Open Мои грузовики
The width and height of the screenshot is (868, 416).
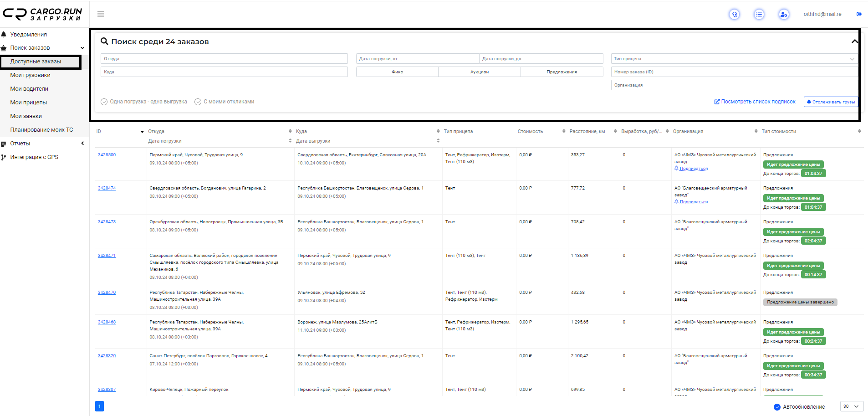tap(31, 75)
